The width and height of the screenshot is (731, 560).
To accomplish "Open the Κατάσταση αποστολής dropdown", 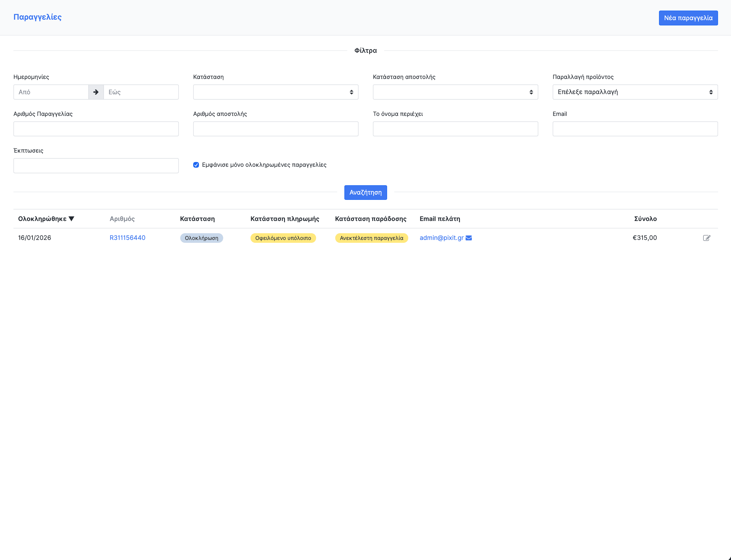I will 455,92.
